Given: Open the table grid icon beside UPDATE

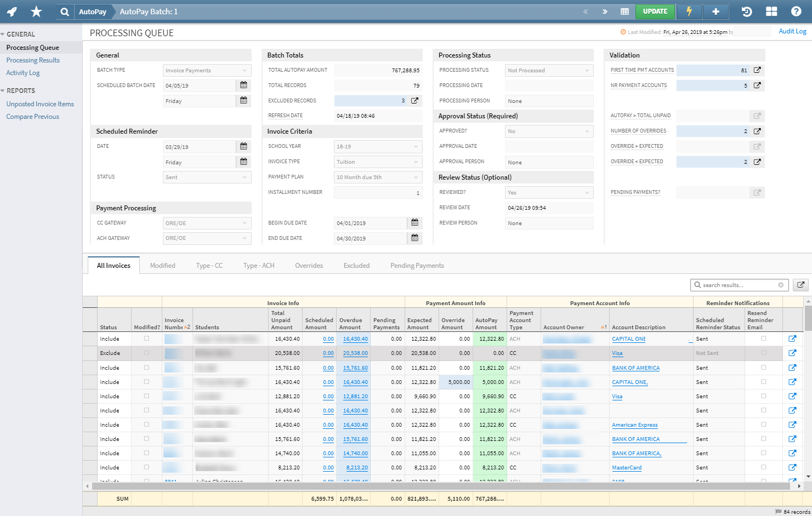Looking at the screenshot, I should (x=624, y=11).
